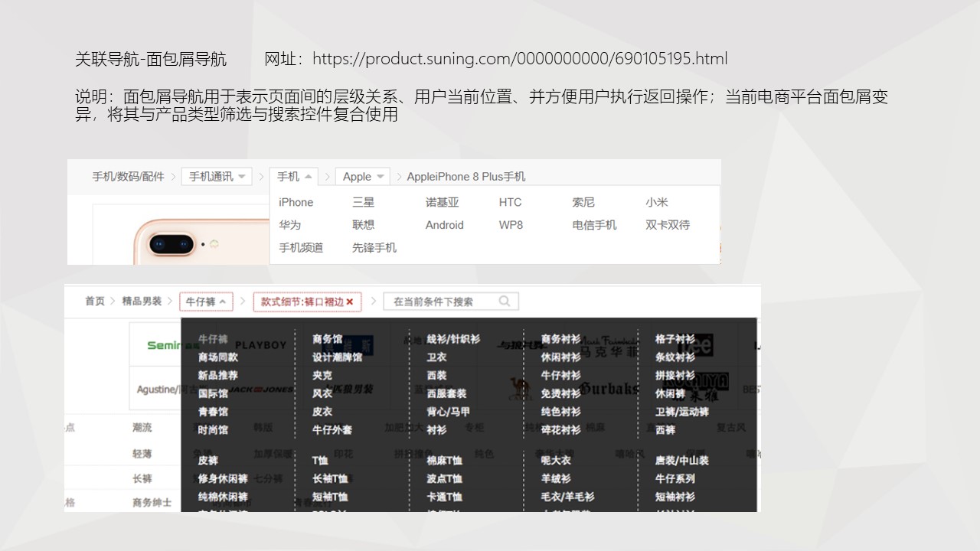Open 条纹衬衫 category
This screenshot has width=980, height=551.
coord(675,357)
